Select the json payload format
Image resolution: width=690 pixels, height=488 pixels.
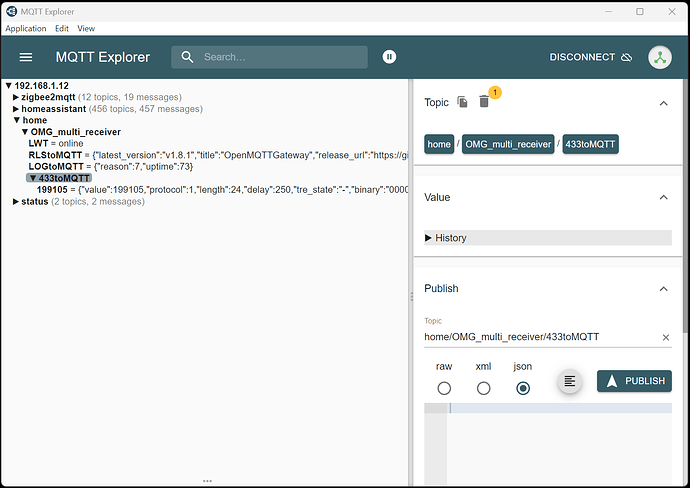click(523, 388)
